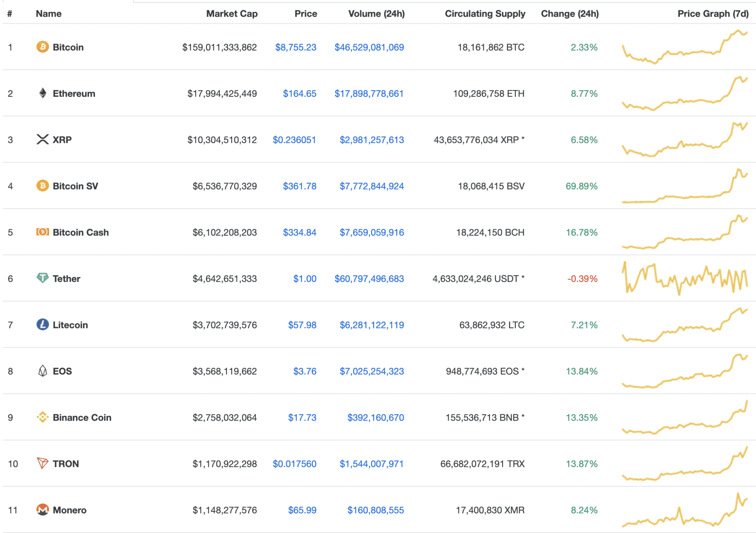The height and width of the screenshot is (533, 756).
Task: Sort by the Volume (24h) column header
Action: [376, 14]
